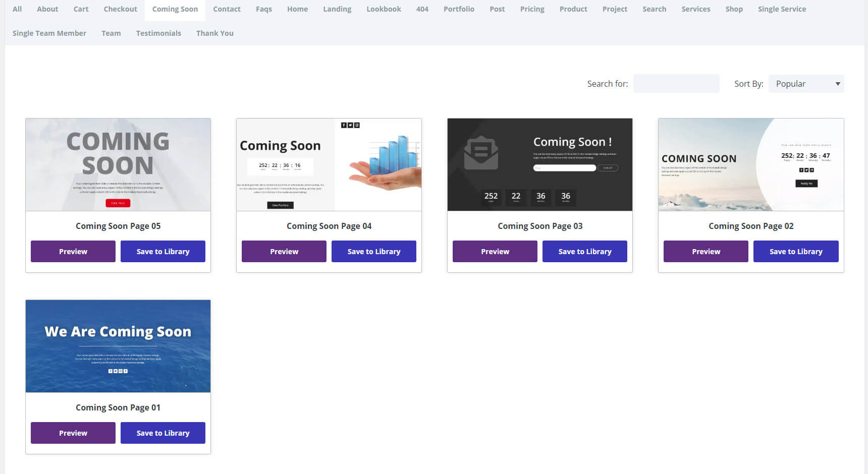Select the blue ocean Coming Soon Page 01 thumbnail
868x474 pixels.
coord(118,346)
